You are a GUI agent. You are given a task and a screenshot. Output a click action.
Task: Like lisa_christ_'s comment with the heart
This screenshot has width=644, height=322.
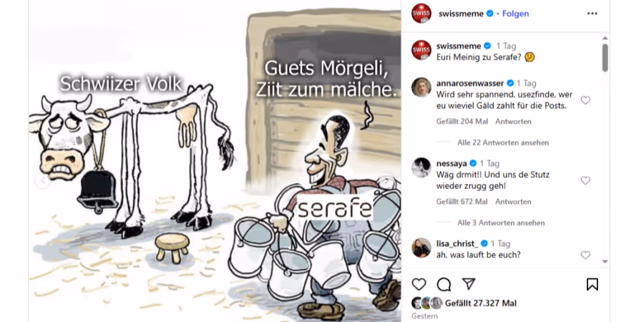[585, 255]
